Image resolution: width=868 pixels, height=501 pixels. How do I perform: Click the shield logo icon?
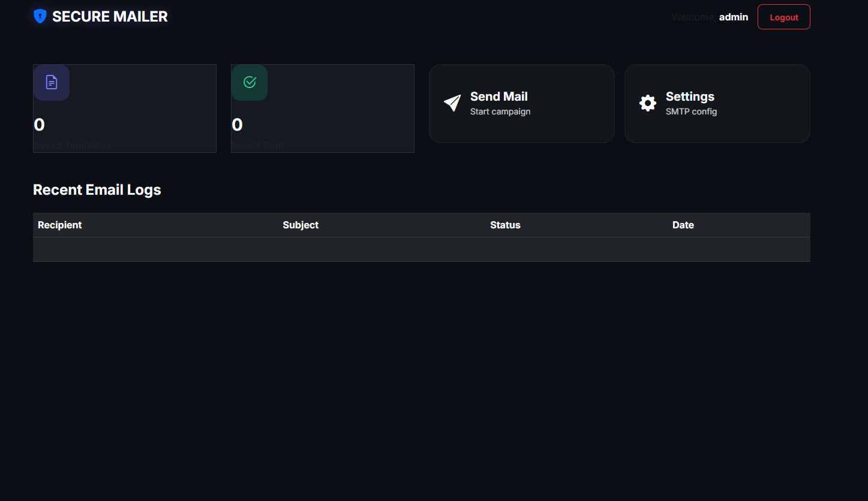[x=40, y=16]
